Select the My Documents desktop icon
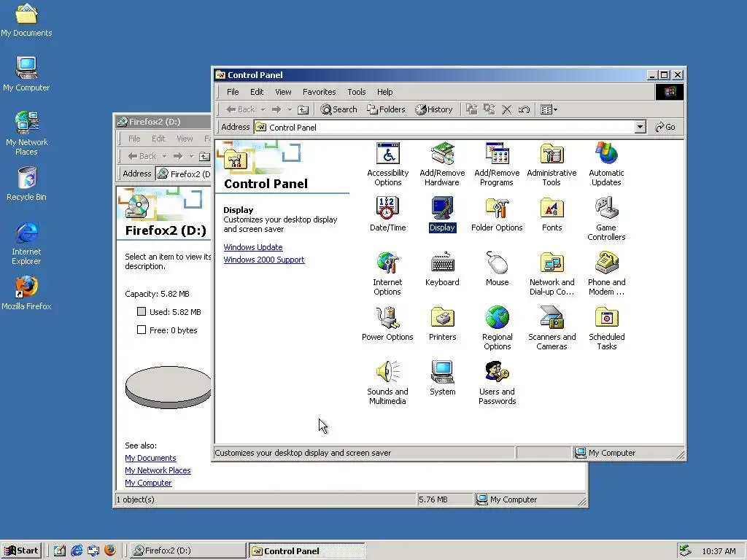The width and height of the screenshot is (747, 560). click(27, 20)
